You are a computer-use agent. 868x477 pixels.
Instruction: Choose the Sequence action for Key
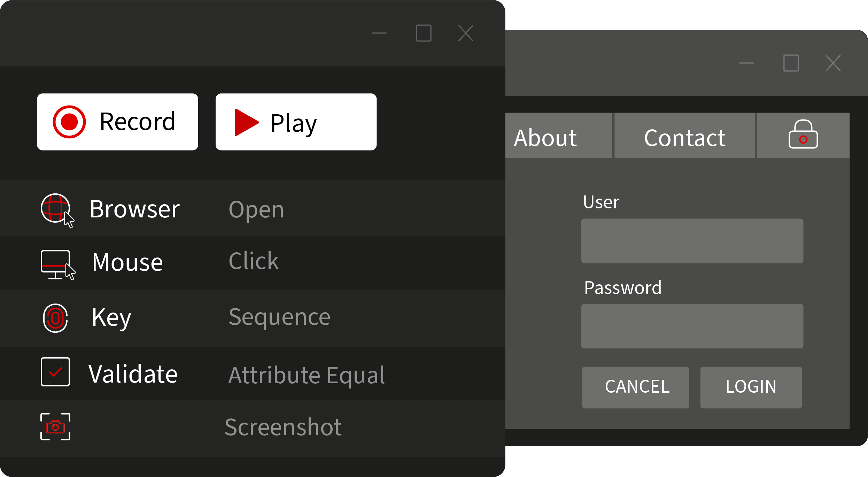click(x=279, y=318)
